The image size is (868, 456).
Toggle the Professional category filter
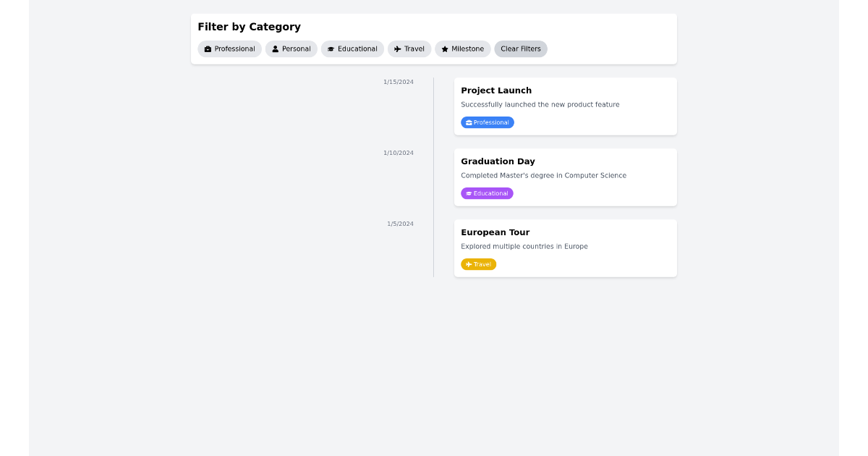pyautogui.click(x=229, y=48)
